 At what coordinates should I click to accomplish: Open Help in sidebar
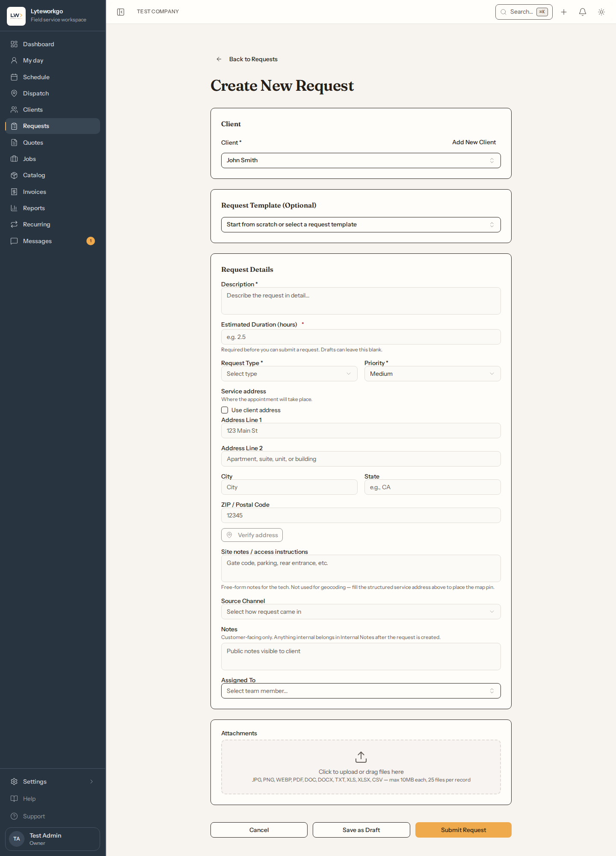[x=53, y=799]
